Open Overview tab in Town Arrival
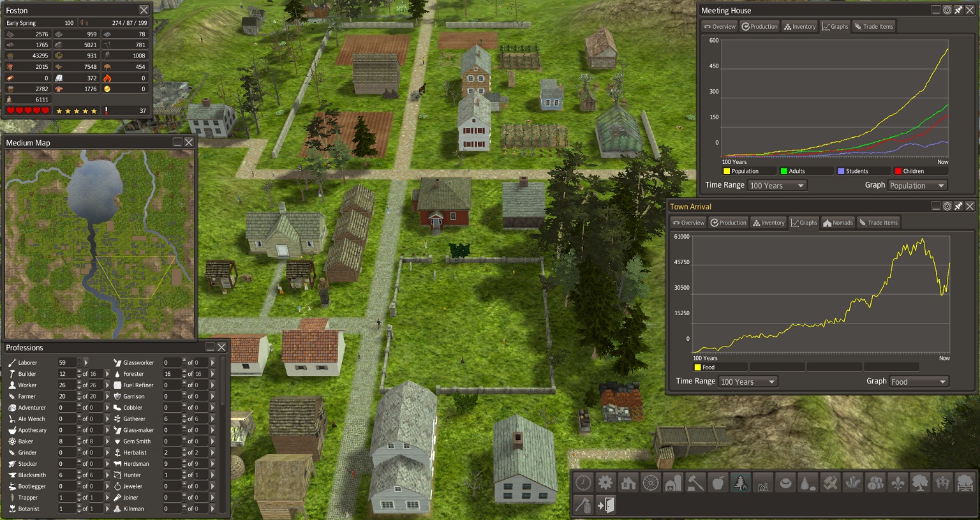 (688, 222)
